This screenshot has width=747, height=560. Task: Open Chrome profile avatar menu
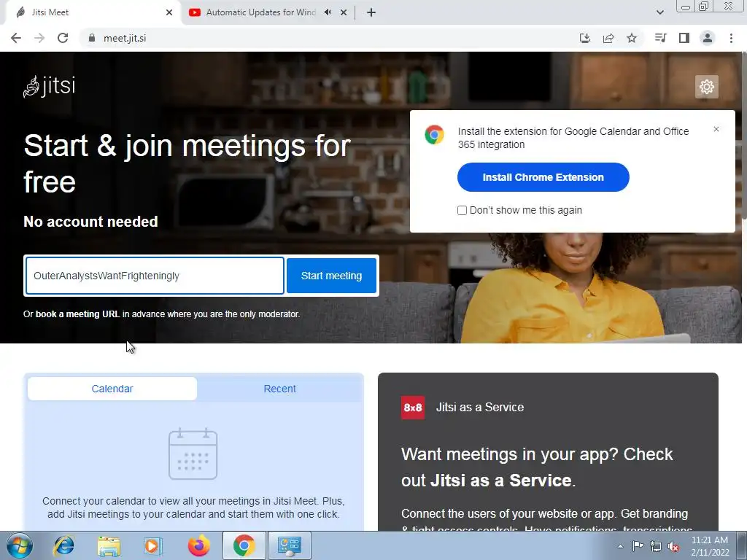[708, 38]
